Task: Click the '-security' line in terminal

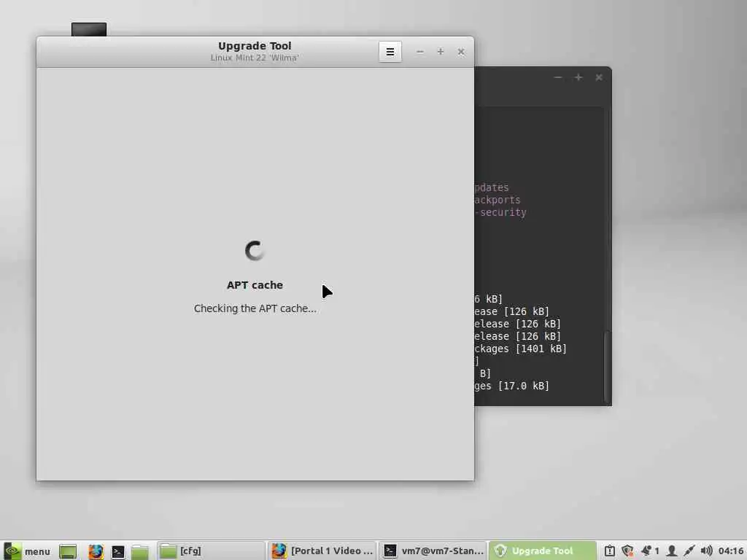Action: [x=500, y=212]
